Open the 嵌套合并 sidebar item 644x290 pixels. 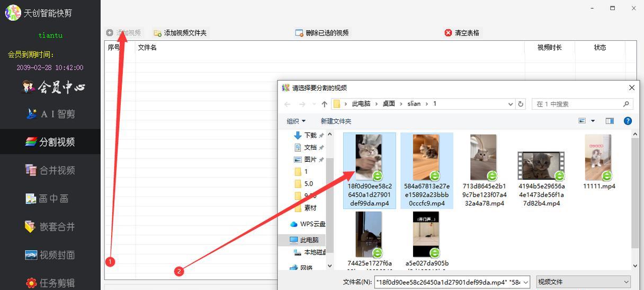click(x=50, y=226)
